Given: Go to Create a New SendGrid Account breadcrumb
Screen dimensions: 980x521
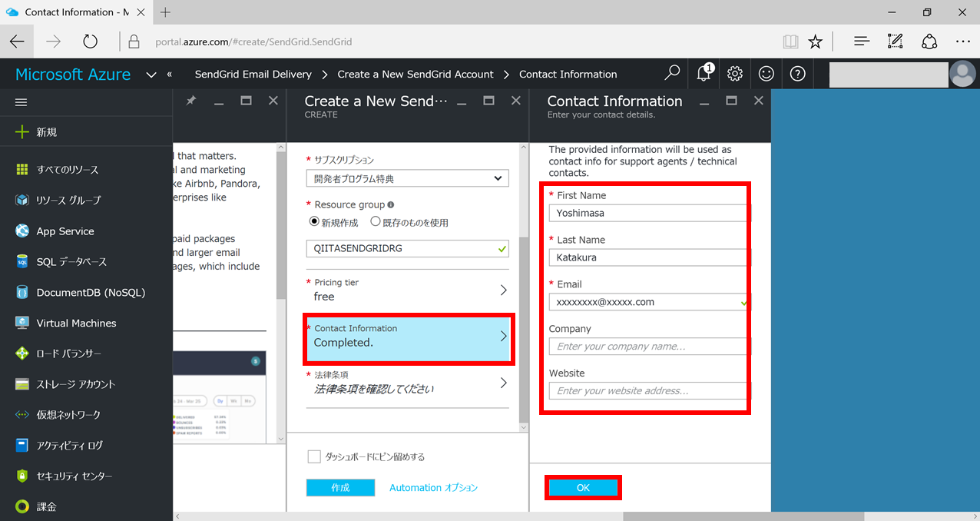Looking at the screenshot, I should click(x=416, y=75).
